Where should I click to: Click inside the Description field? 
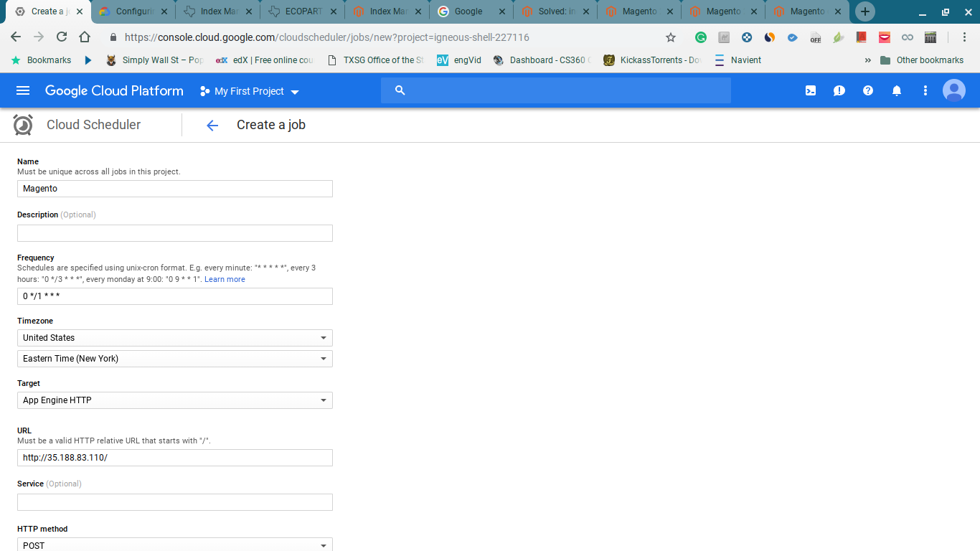coord(174,232)
